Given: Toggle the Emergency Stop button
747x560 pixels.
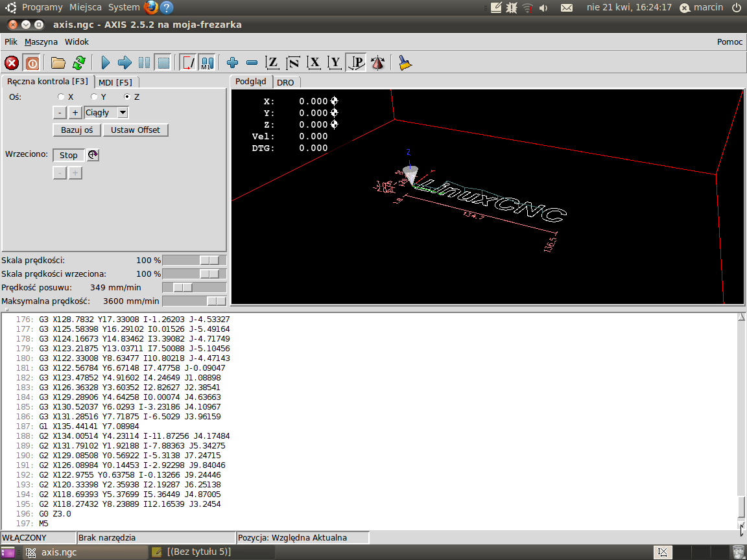Looking at the screenshot, I should click(x=12, y=63).
